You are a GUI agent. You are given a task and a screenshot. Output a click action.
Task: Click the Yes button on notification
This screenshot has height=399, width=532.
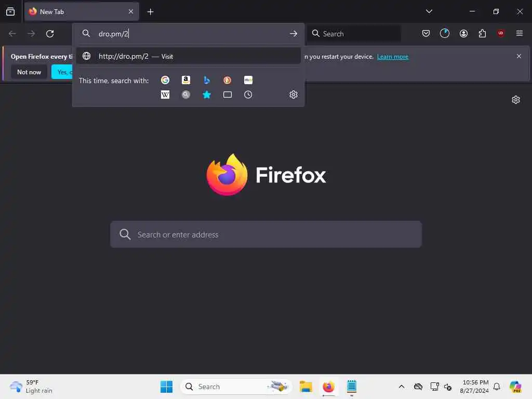(x=62, y=72)
